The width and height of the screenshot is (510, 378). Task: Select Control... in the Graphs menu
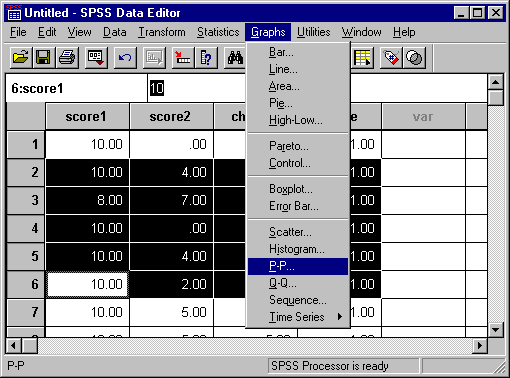tap(298, 163)
